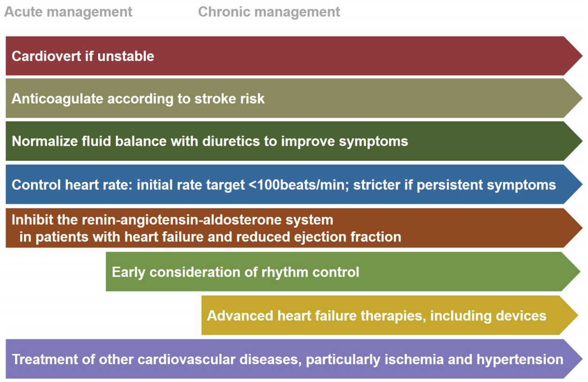
Task: Click the 'Acute management' heading
Action: click(x=68, y=11)
